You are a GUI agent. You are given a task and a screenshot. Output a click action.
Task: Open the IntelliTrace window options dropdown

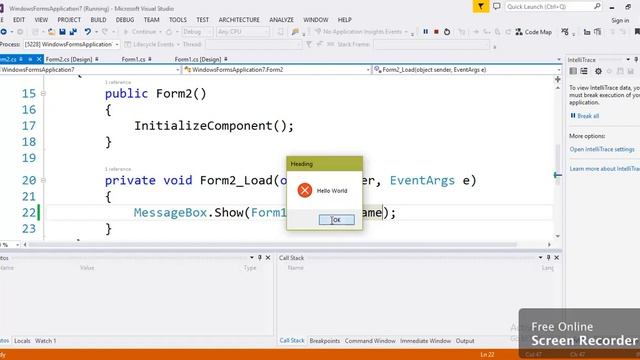pyautogui.click(x=628, y=60)
